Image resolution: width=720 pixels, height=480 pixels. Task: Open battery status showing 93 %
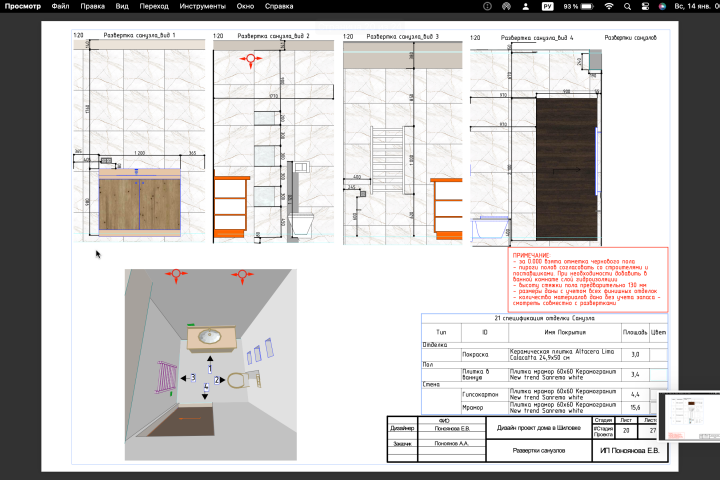pyautogui.click(x=579, y=6)
